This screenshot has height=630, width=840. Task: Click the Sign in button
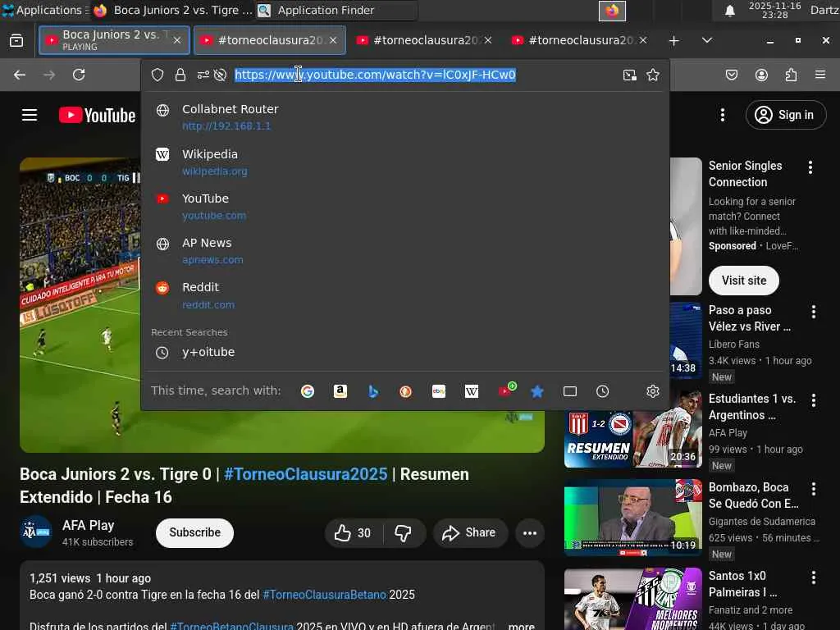[x=786, y=115]
